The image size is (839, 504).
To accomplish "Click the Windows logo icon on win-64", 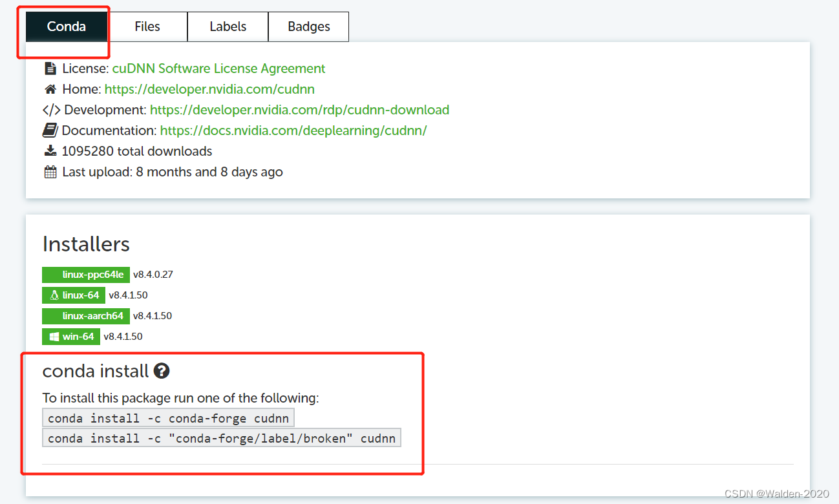I will click(x=54, y=337).
